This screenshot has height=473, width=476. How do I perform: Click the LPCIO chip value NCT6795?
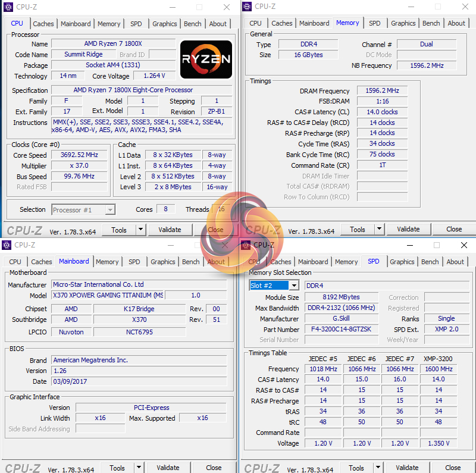(139, 332)
